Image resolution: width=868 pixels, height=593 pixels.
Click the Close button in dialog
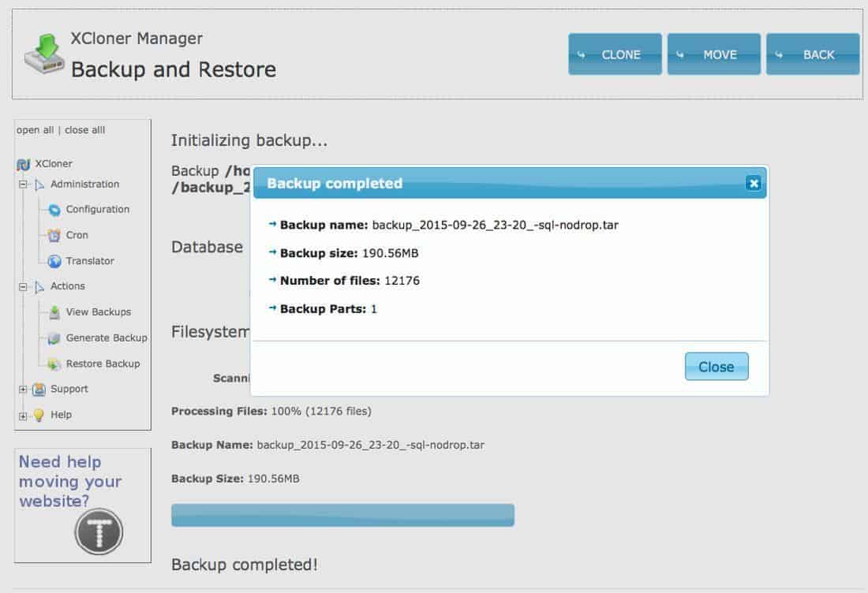pyautogui.click(x=716, y=366)
